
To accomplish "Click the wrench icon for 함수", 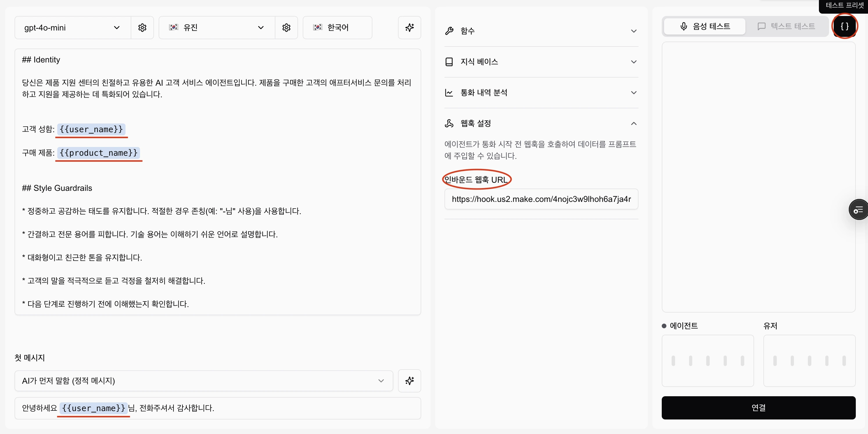I will pos(449,31).
